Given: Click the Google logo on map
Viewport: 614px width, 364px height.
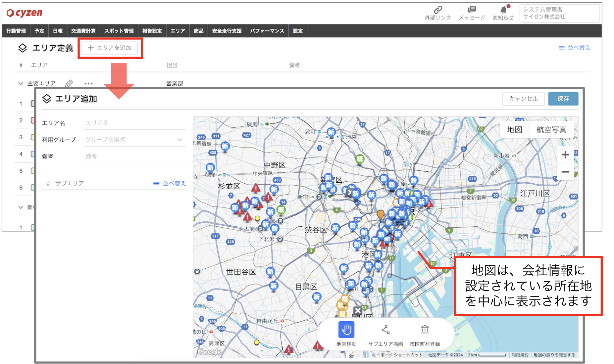Looking at the screenshot, I should click(x=209, y=352).
